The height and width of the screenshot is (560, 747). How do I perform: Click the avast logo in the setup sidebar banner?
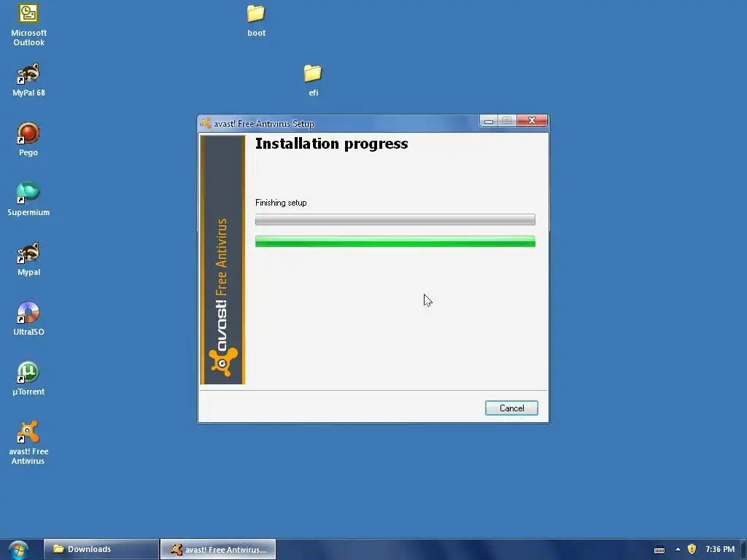click(222, 362)
